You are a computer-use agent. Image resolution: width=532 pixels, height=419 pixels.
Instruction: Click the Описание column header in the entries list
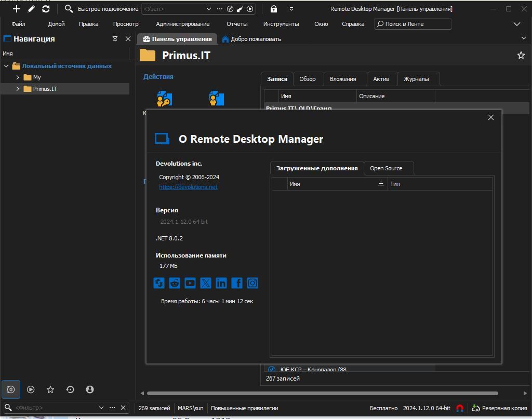[x=395, y=96]
